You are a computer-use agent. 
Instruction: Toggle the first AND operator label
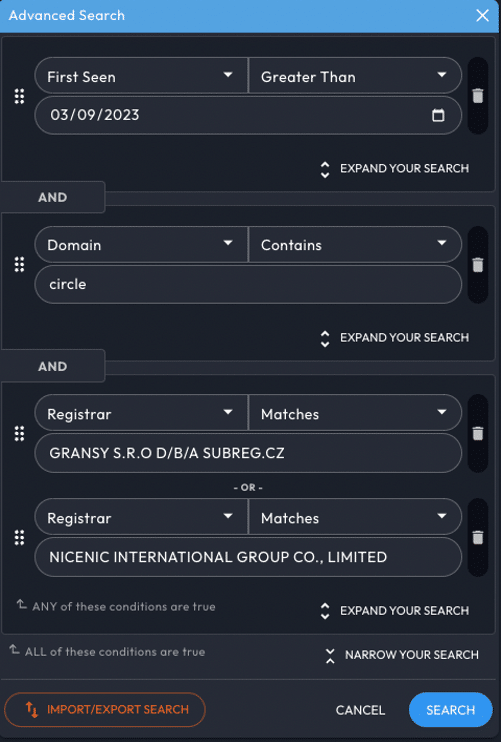pos(53,197)
